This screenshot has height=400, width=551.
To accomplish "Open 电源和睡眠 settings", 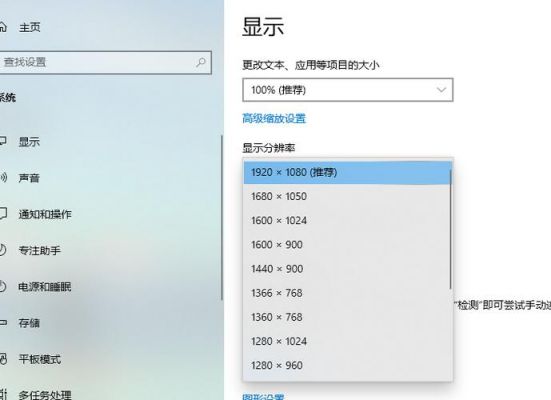I will 45,287.
